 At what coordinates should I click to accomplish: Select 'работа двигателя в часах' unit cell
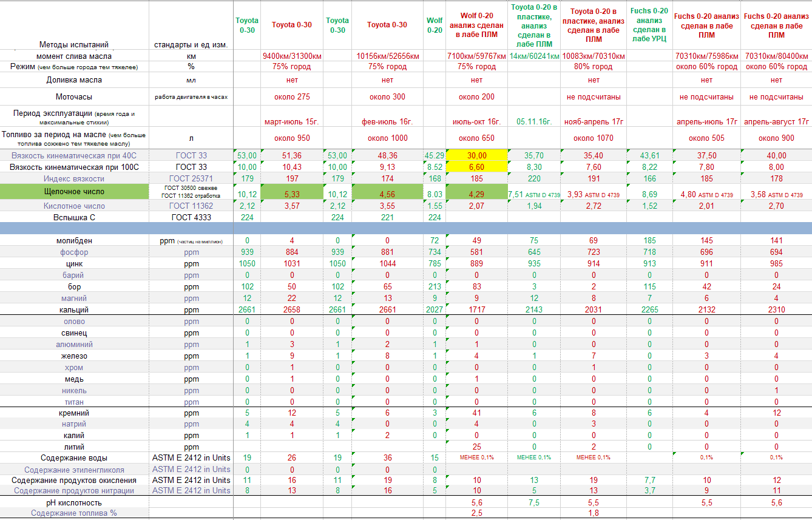click(191, 97)
